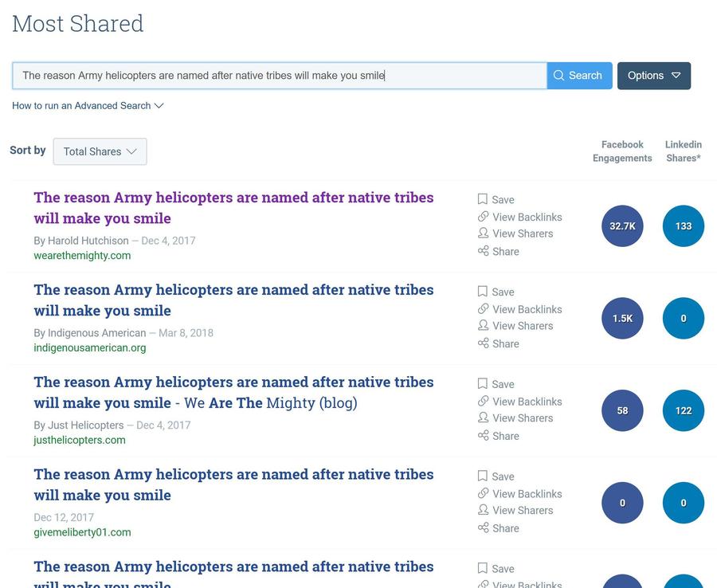Click the Mar 8, 2018 date text

point(186,333)
